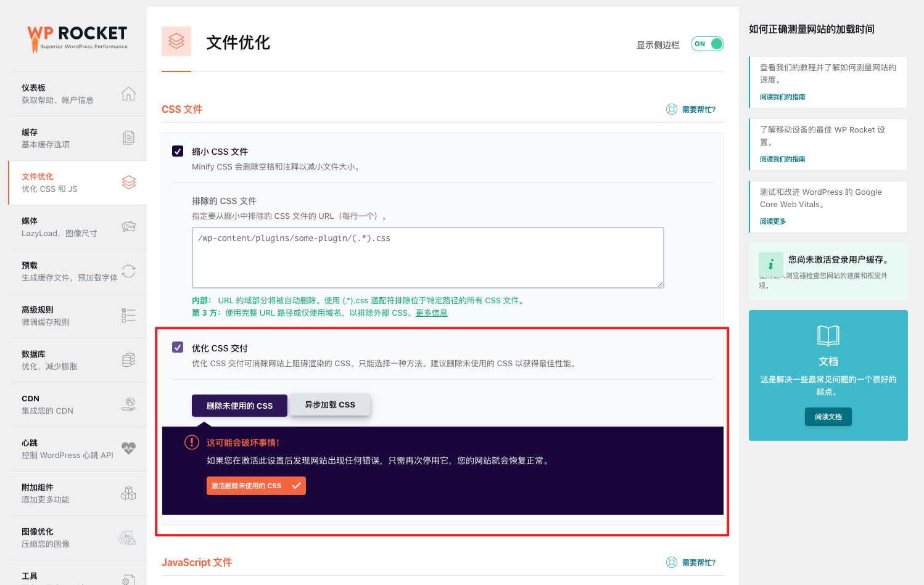Go to the 媒体 menu item
The width and height of the screenshot is (924, 585).
78,227
